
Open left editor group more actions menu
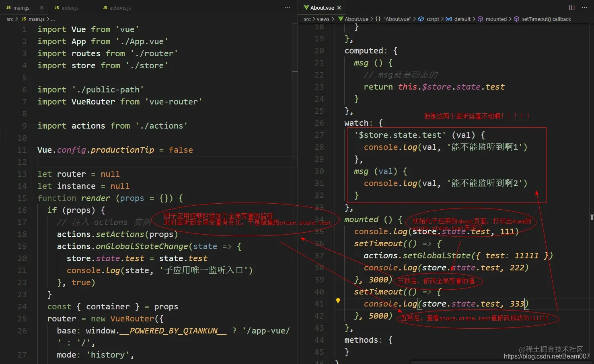pyautogui.click(x=287, y=8)
